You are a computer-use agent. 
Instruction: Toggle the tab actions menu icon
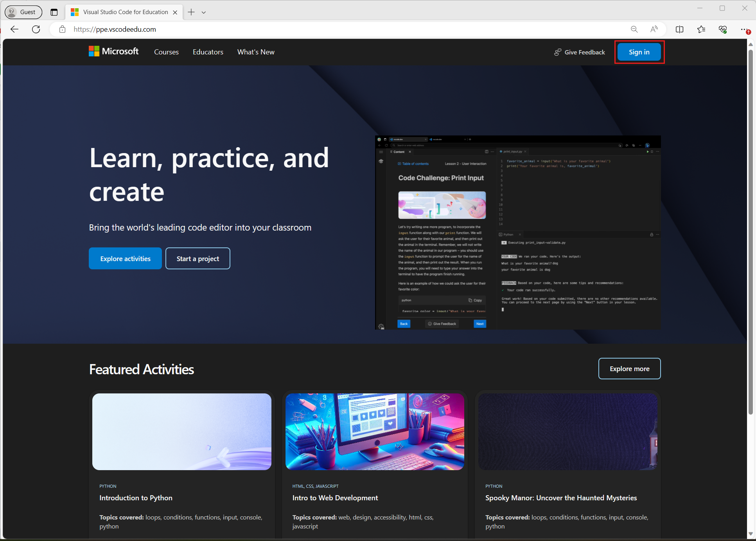(x=54, y=12)
